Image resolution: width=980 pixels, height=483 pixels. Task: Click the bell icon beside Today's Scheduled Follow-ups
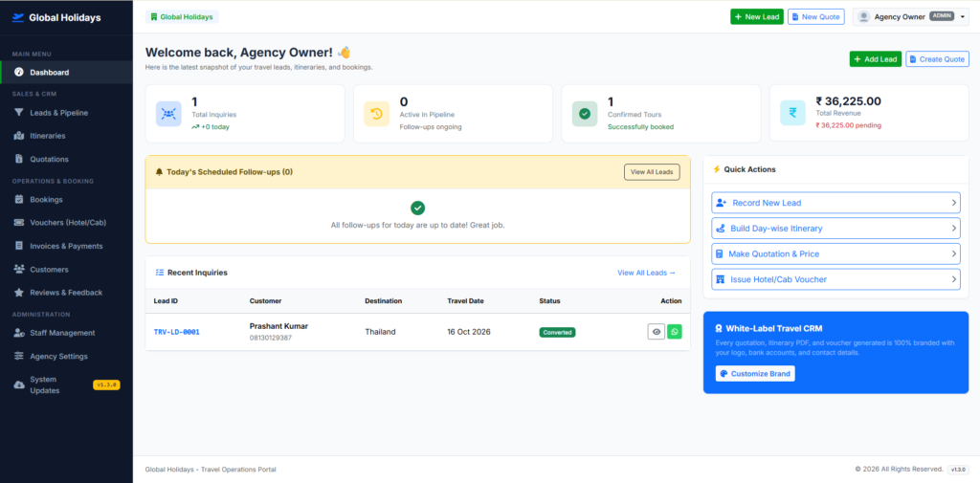pyautogui.click(x=160, y=172)
